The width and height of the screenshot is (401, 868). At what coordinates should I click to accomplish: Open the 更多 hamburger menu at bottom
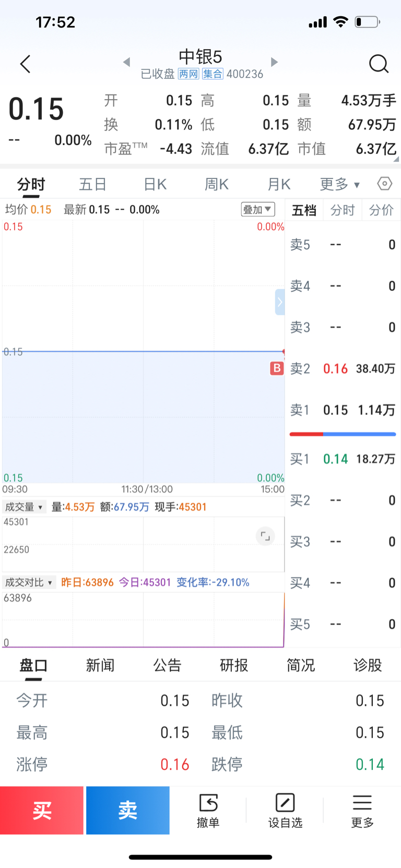pos(362,810)
